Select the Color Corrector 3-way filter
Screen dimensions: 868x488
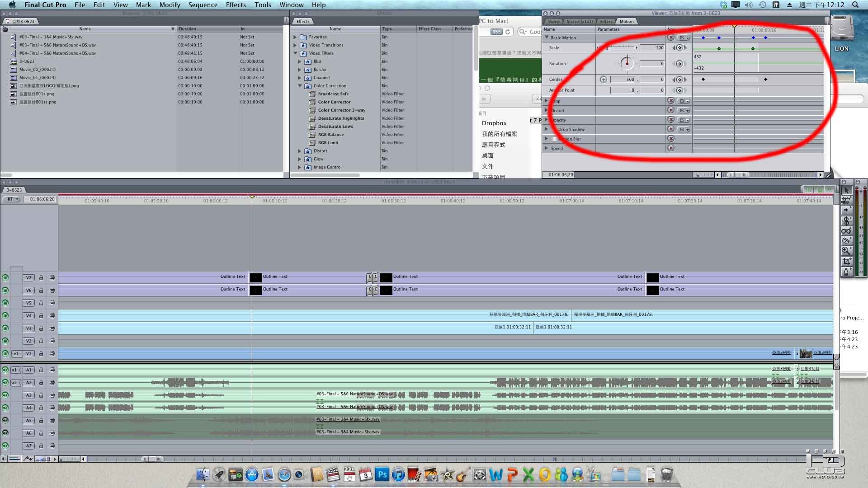tap(341, 110)
